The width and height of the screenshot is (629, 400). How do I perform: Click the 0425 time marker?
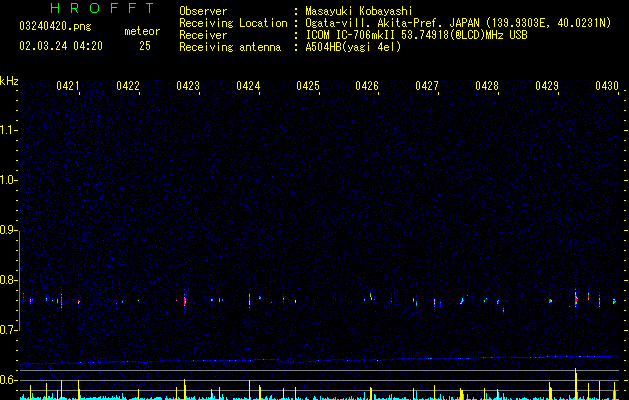(308, 86)
